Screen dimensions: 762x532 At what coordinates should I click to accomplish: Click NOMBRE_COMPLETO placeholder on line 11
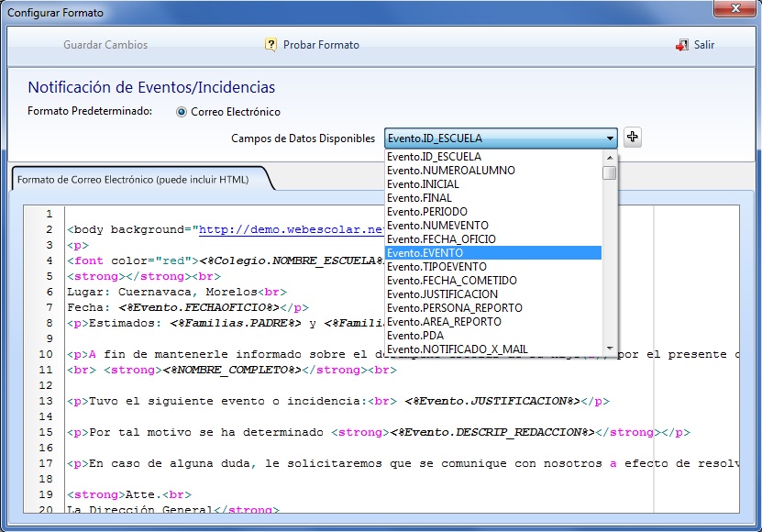coord(232,370)
